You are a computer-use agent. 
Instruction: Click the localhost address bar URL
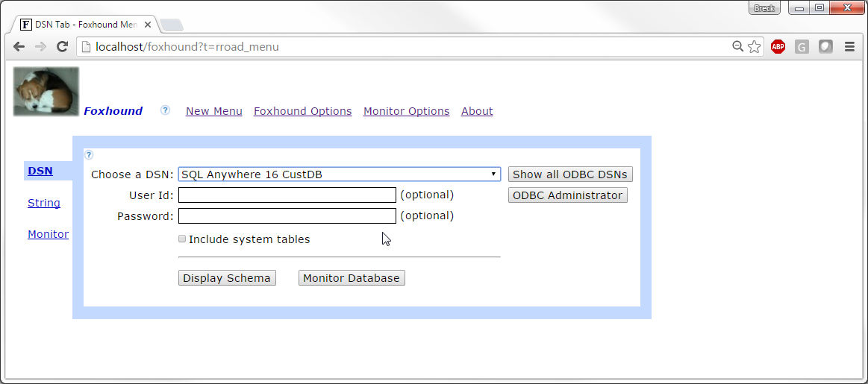(x=187, y=47)
